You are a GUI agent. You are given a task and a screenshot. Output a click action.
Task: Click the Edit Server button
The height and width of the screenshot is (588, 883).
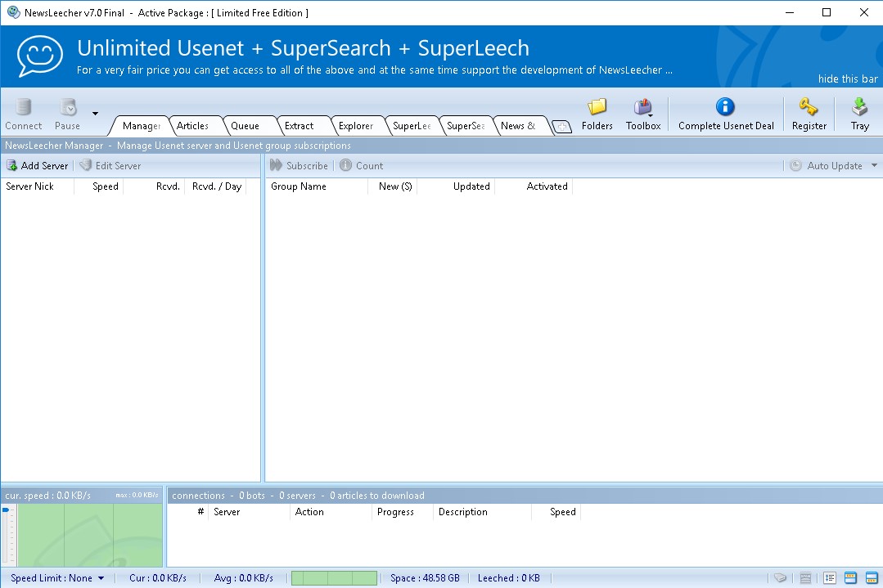tap(110, 165)
